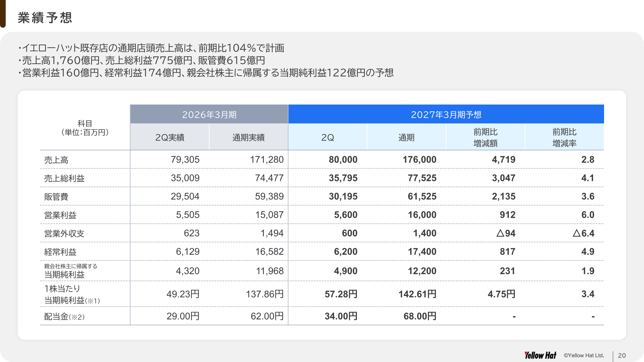Click the value 15,087 in the 営業利益 row
644x362 pixels.
[x=269, y=215]
